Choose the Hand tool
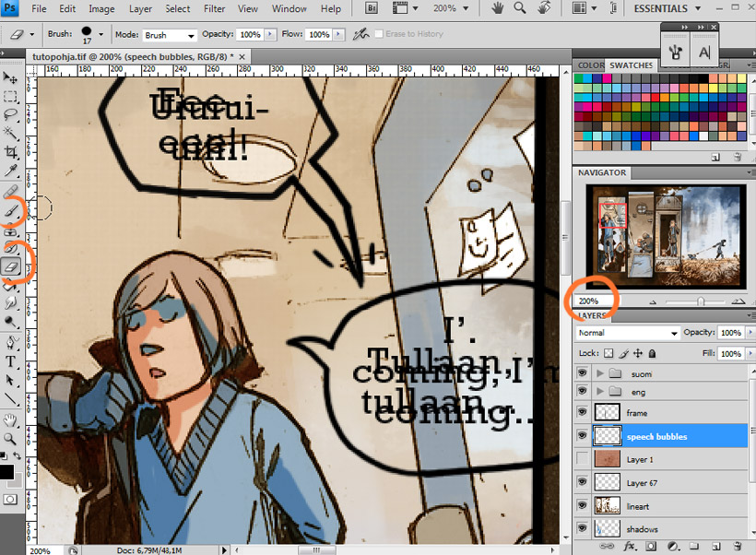756x555 pixels. click(x=12, y=419)
